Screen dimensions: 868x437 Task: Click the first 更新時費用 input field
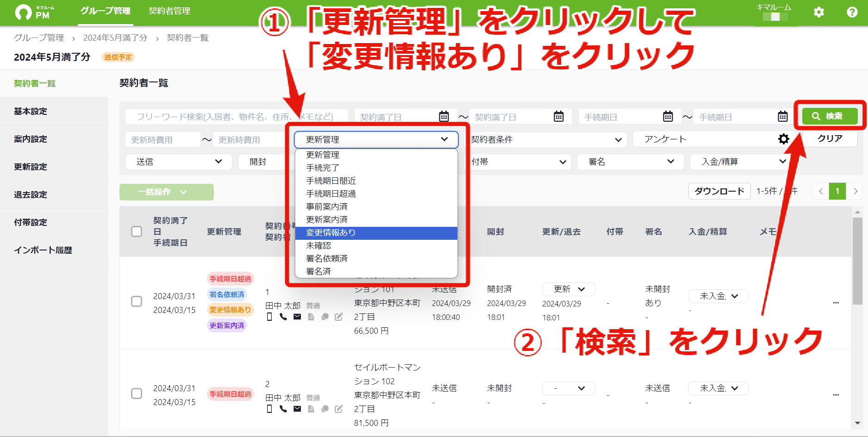(163, 139)
